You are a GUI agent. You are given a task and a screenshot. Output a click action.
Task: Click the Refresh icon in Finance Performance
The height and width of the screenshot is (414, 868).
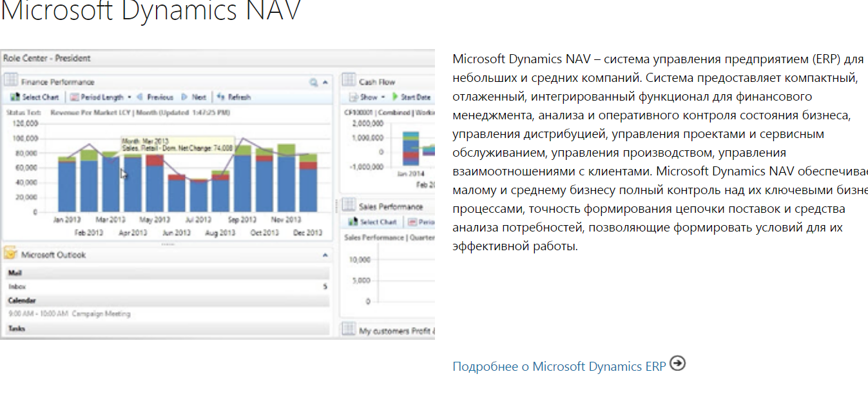(x=222, y=96)
